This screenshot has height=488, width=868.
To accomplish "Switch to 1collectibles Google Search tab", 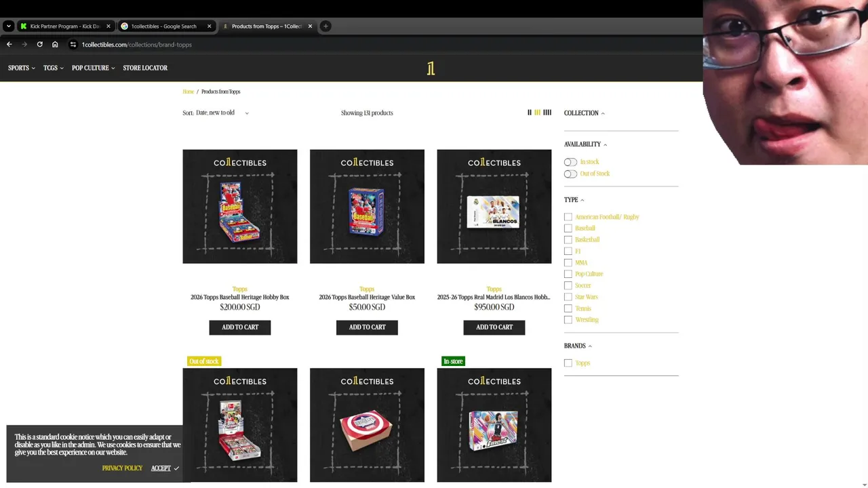I will click(163, 26).
